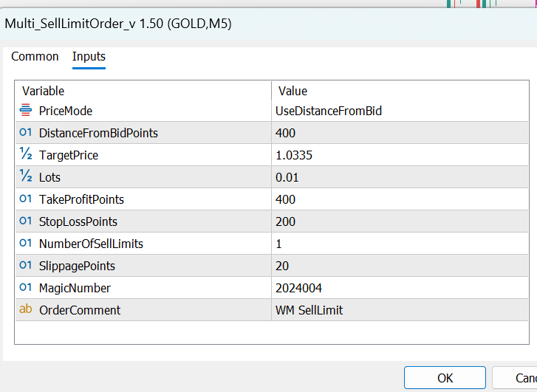This screenshot has width=537, height=392.
Task: Click the ab string icon beside OrderComment
Action: point(26,309)
